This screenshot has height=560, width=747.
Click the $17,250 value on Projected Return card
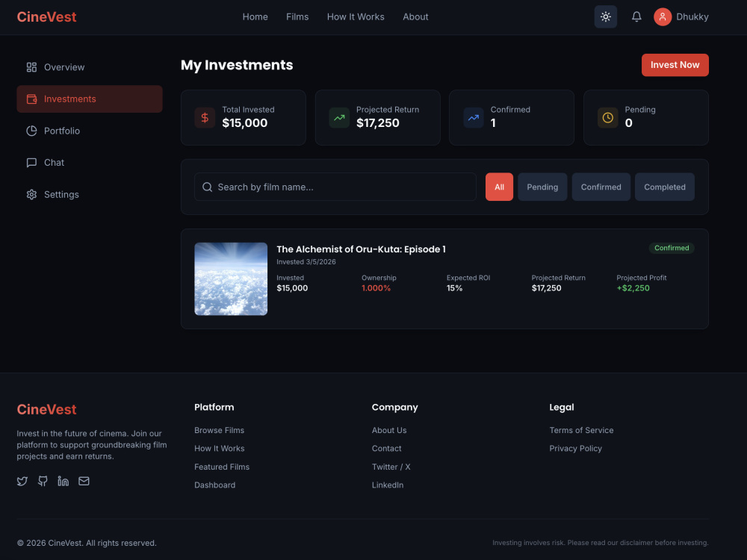(x=378, y=123)
